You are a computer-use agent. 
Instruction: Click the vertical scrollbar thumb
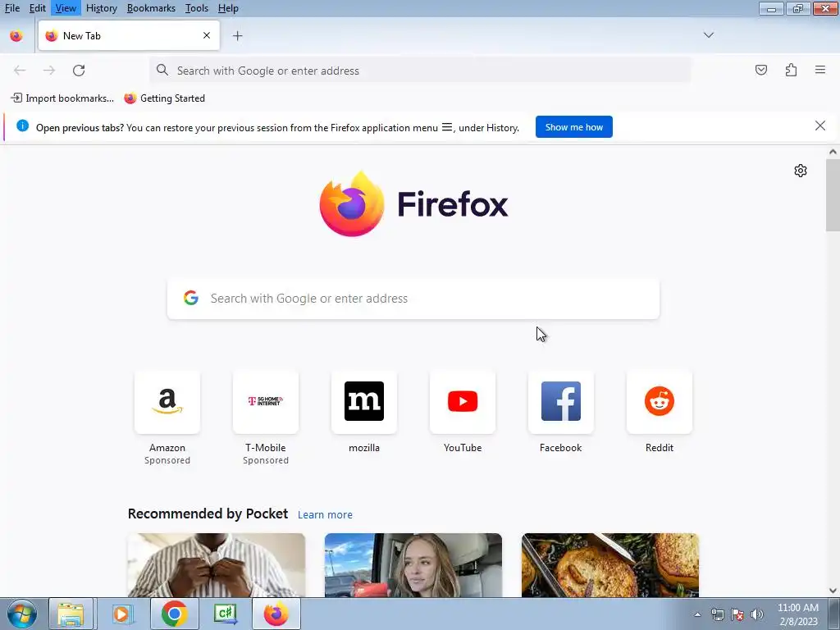pyautogui.click(x=833, y=195)
